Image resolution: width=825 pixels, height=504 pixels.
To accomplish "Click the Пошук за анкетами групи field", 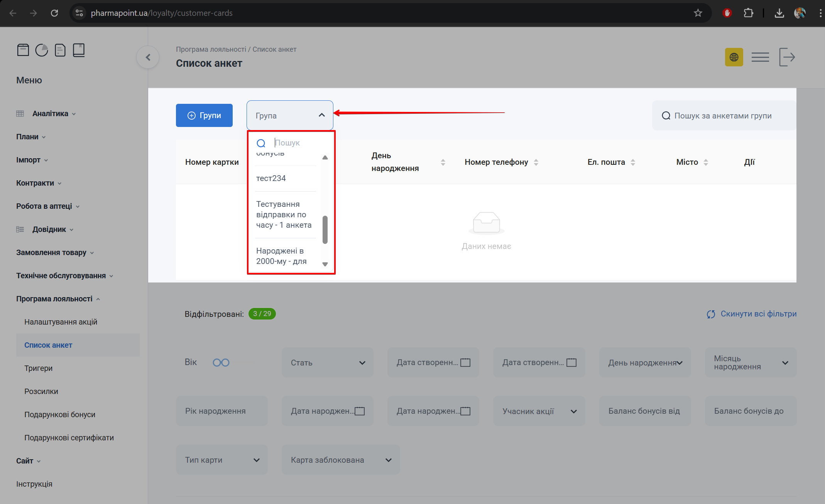I will (x=723, y=116).
